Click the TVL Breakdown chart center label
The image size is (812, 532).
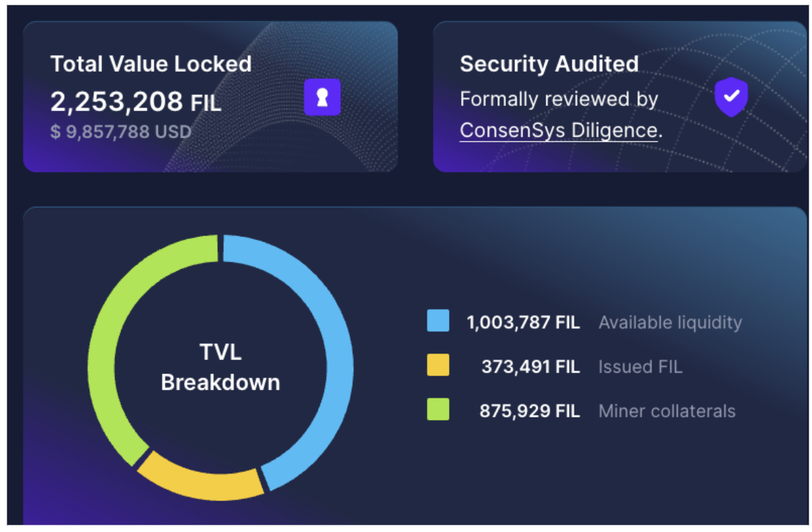click(x=220, y=367)
